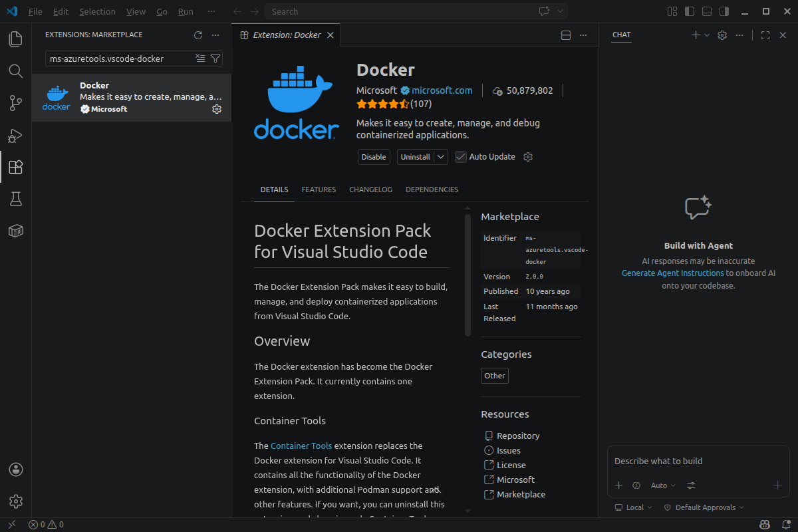Toggle primary side bar visibility
The width and height of the screenshot is (798, 532).
point(690,11)
